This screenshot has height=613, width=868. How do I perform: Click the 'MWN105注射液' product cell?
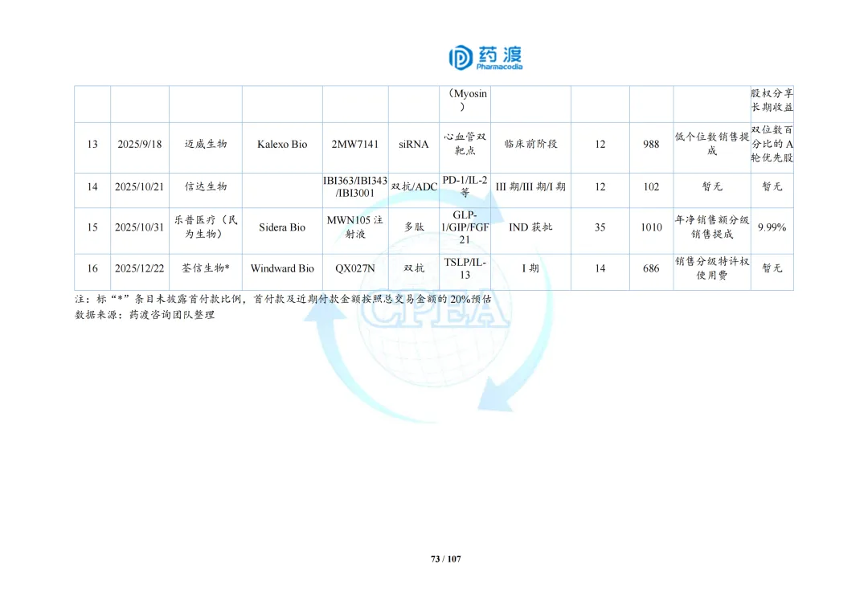tap(355, 231)
